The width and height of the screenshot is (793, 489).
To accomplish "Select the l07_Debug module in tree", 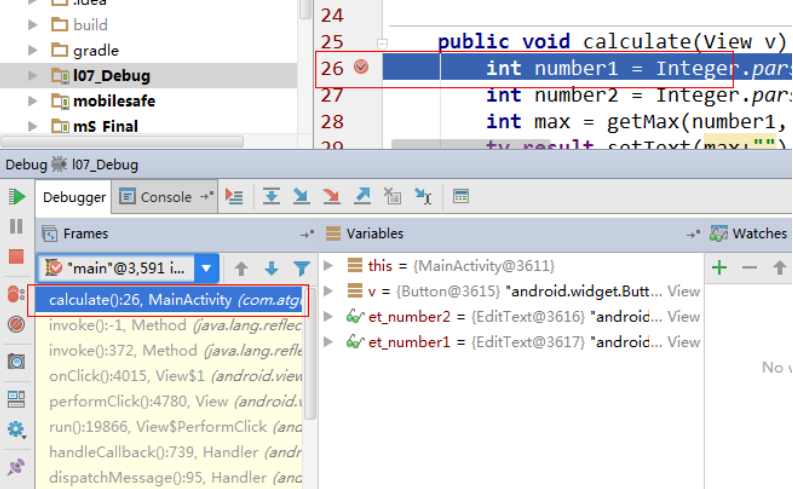I will click(111, 76).
